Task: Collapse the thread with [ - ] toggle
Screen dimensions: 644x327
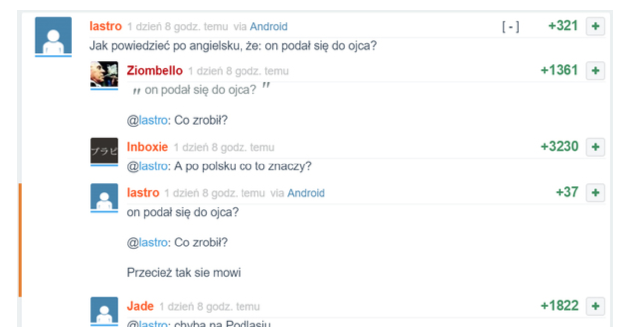Action: pos(510,27)
